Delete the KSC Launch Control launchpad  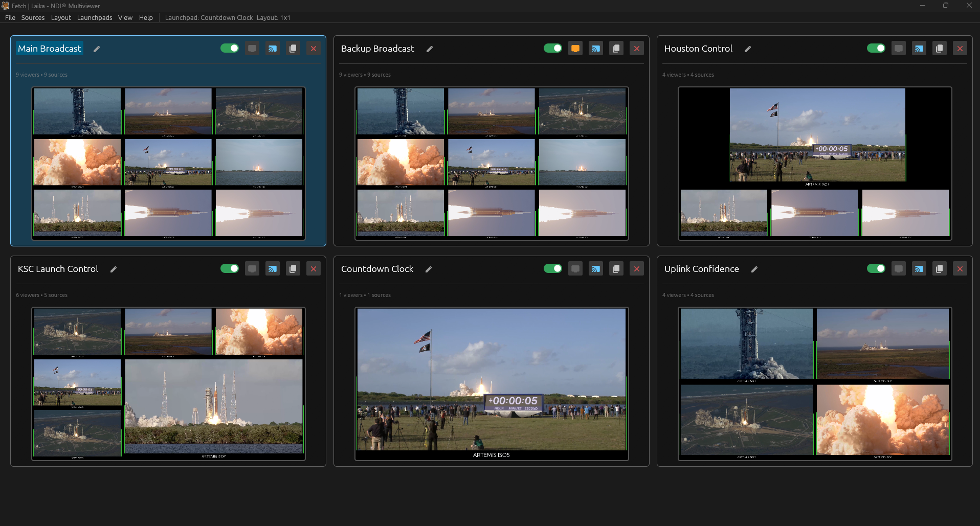(x=313, y=268)
